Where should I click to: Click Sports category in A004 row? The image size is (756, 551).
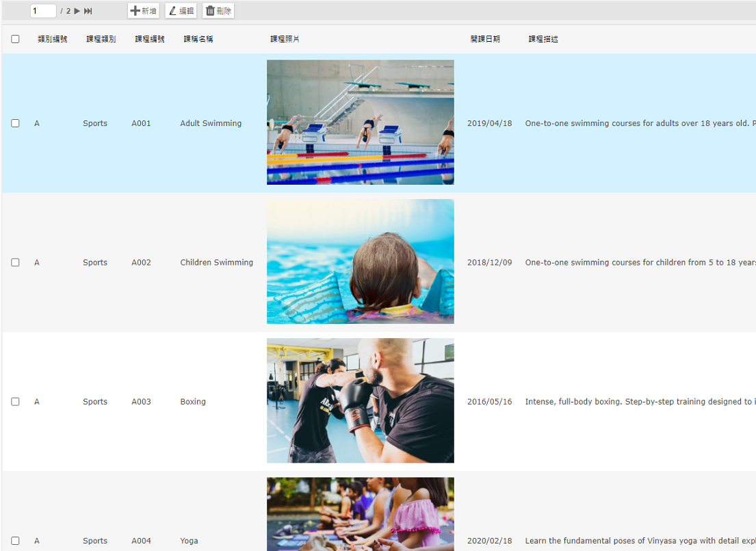point(95,540)
